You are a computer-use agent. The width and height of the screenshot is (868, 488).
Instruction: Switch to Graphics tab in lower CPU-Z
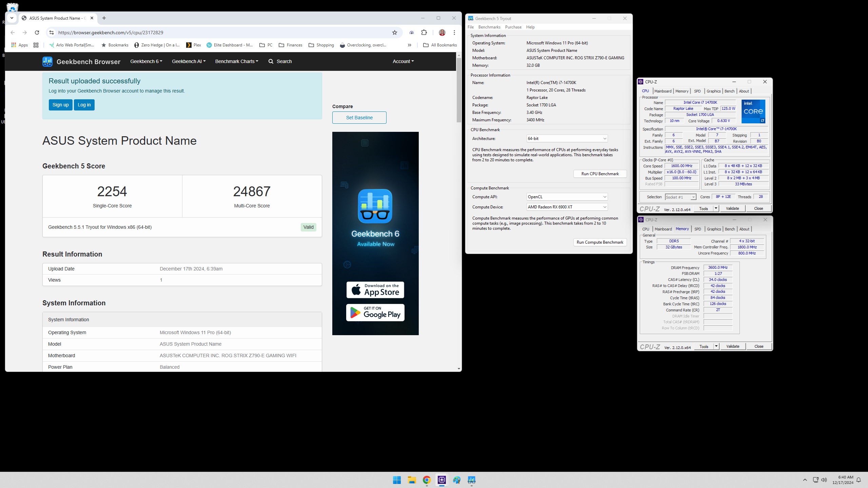[x=714, y=229]
